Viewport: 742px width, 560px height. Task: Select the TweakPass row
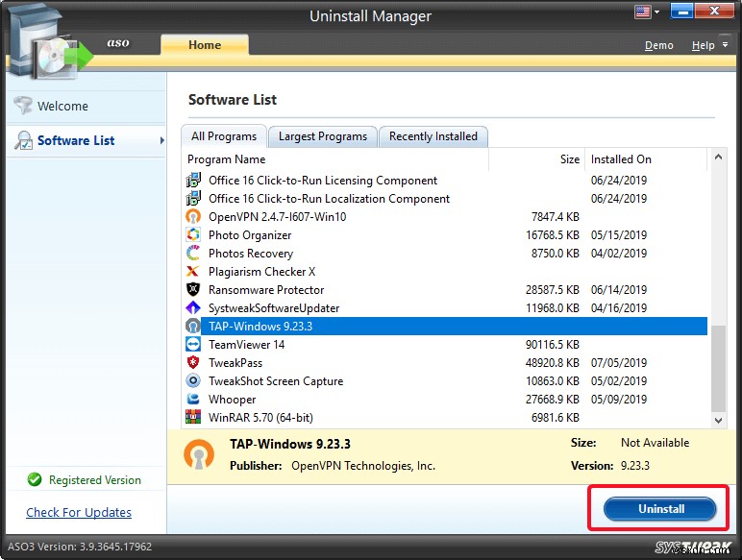pyautogui.click(x=445, y=363)
